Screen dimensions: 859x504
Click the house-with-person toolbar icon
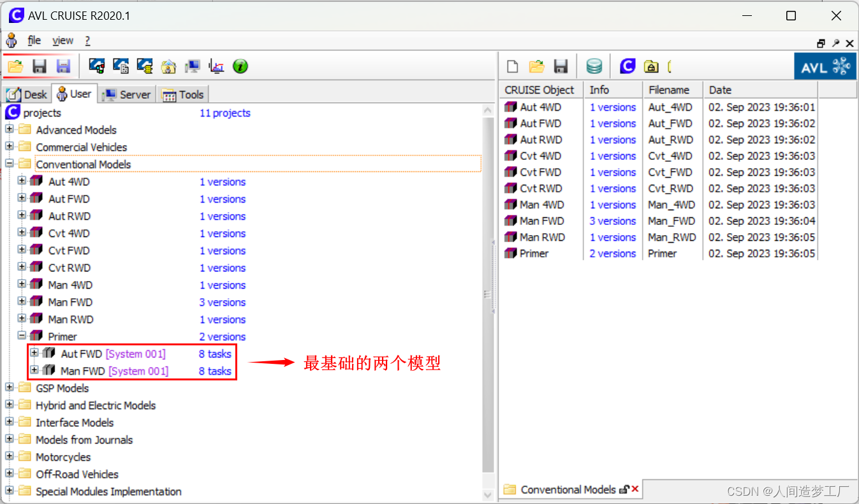pos(168,66)
